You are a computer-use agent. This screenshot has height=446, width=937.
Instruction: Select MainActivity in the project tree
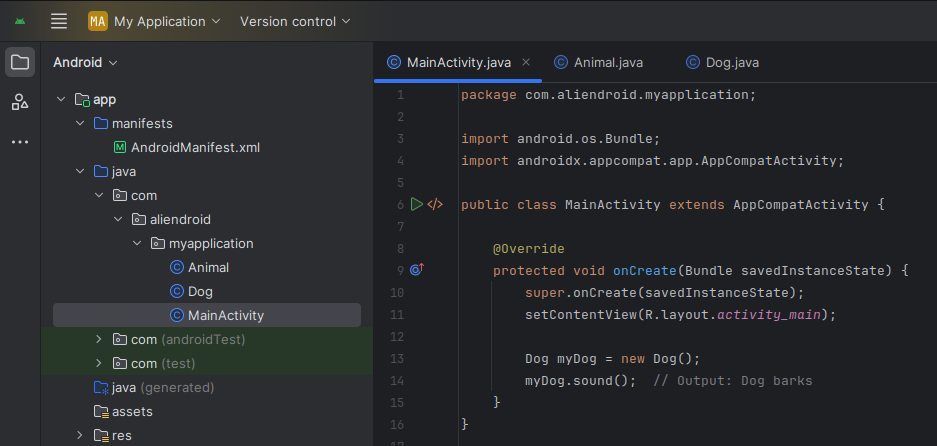[x=226, y=316]
